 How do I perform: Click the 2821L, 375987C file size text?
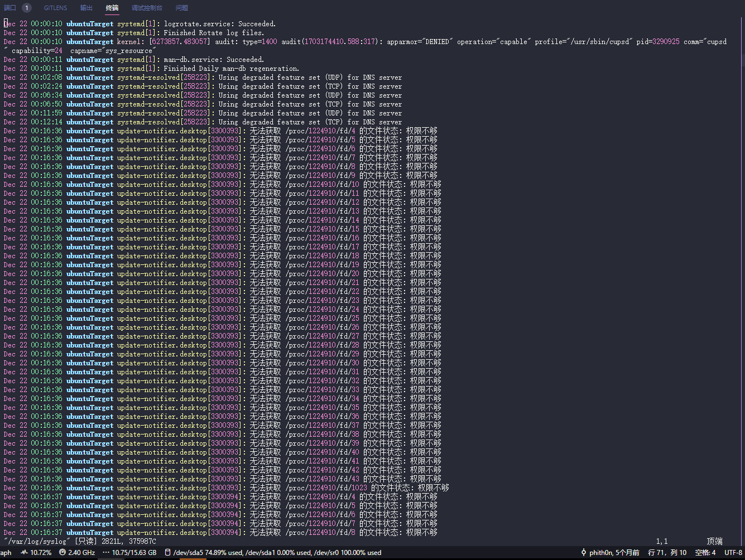129,541
